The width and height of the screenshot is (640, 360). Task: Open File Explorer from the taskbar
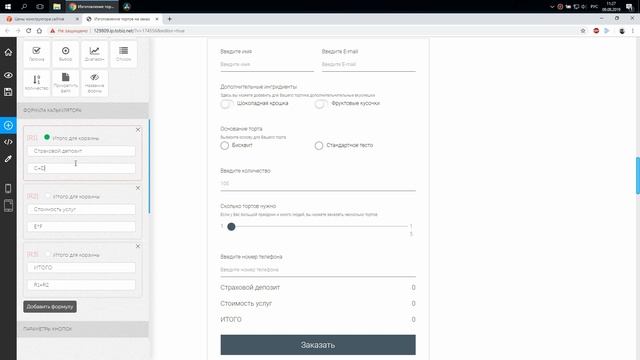pos(57,7)
